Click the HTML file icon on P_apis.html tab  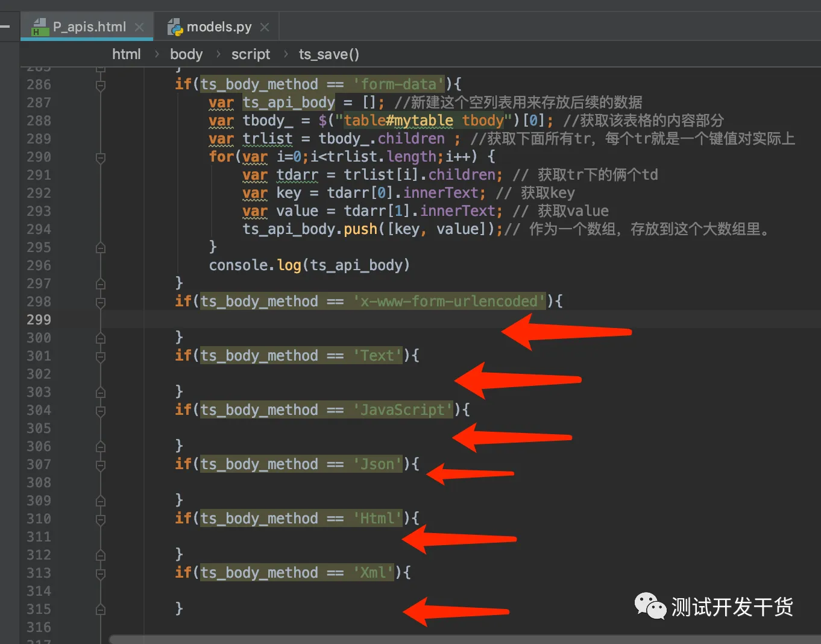pyautogui.click(x=39, y=27)
